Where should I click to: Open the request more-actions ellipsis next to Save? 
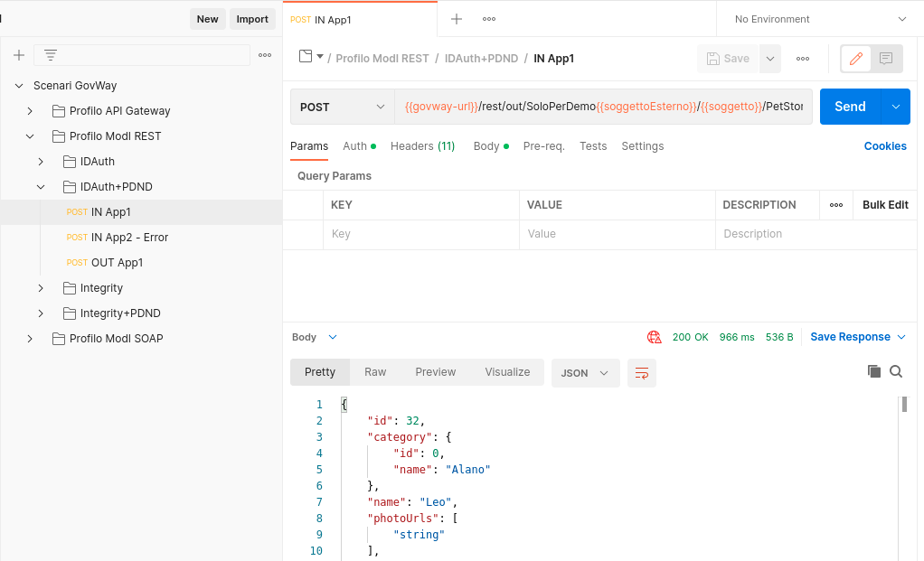coord(803,59)
